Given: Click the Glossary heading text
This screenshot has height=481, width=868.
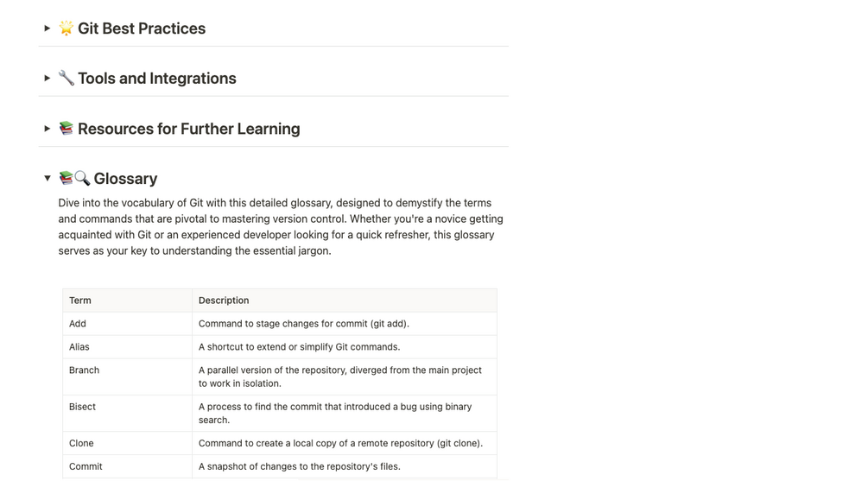Looking at the screenshot, I should pos(125,179).
